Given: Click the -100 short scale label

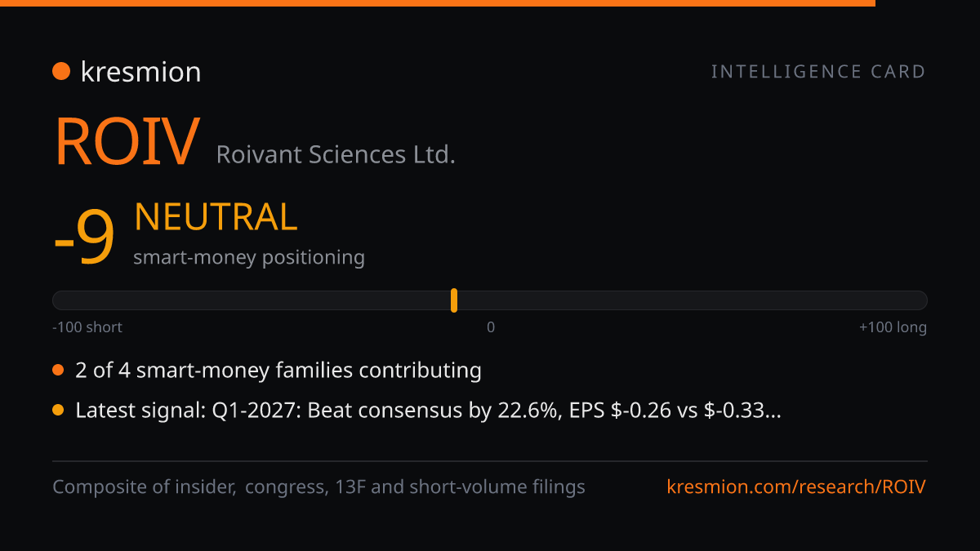Looking at the screenshot, I should pos(87,327).
